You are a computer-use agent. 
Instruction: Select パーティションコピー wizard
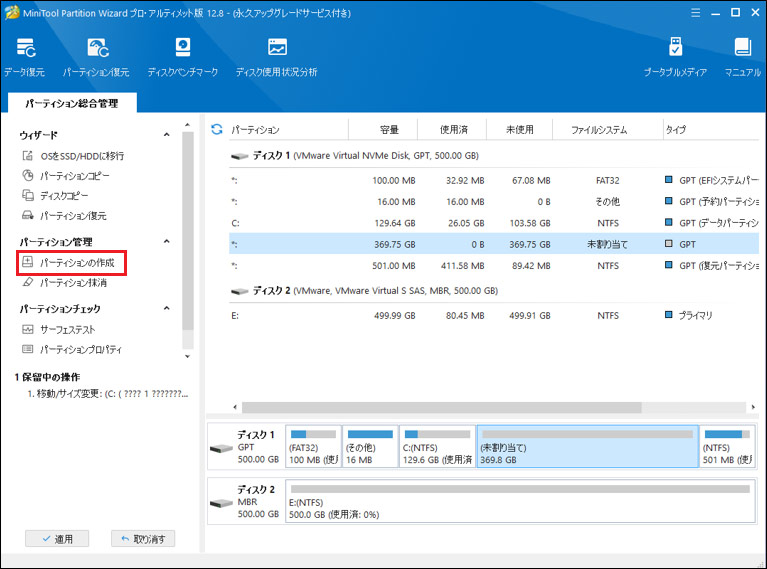pos(66,176)
